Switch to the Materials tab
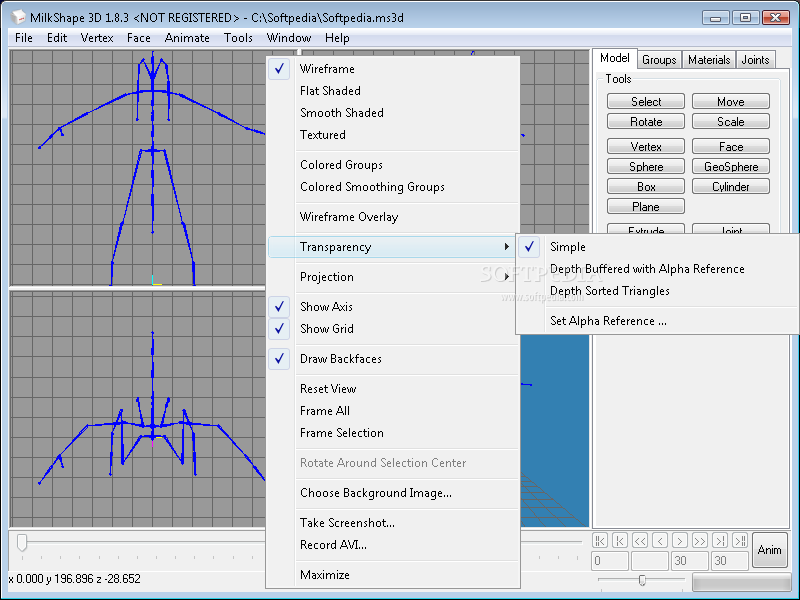Viewport: 800px width, 600px height. click(x=709, y=60)
